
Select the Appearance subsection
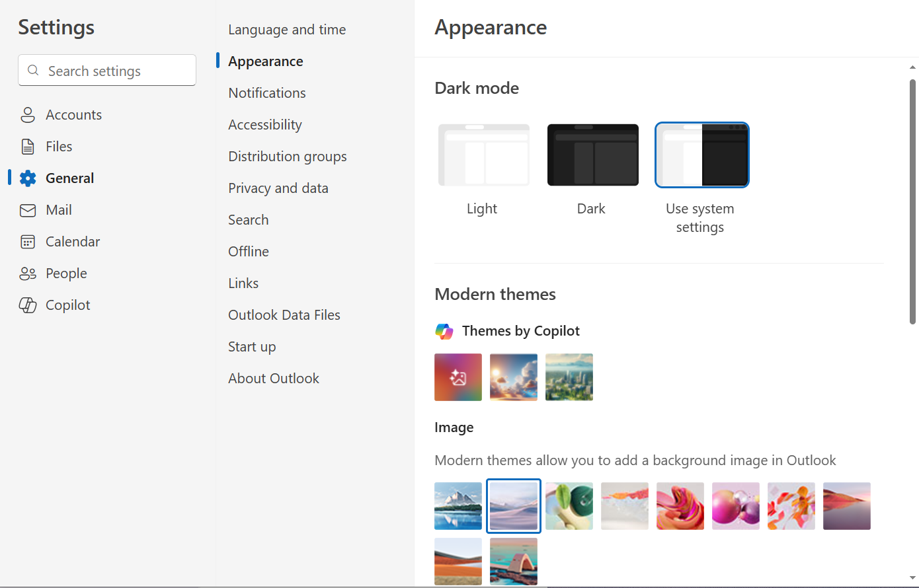[266, 61]
